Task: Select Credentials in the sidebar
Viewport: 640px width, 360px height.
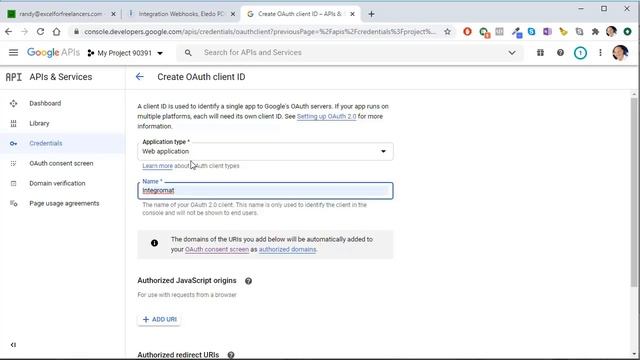Action: [x=63, y=143]
